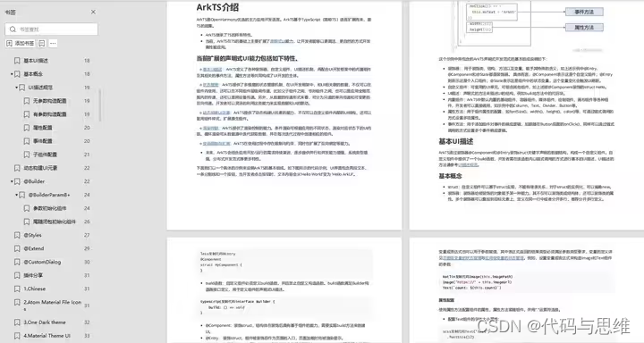This screenshot has width=644, height=343.
Task: Click the ArkTS介绍 page heading
Action: click(217, 7)
